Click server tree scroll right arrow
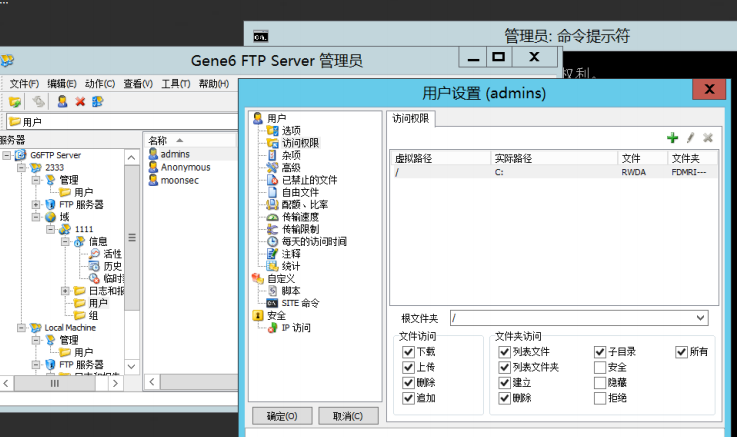750x437 pixels. 115,383
